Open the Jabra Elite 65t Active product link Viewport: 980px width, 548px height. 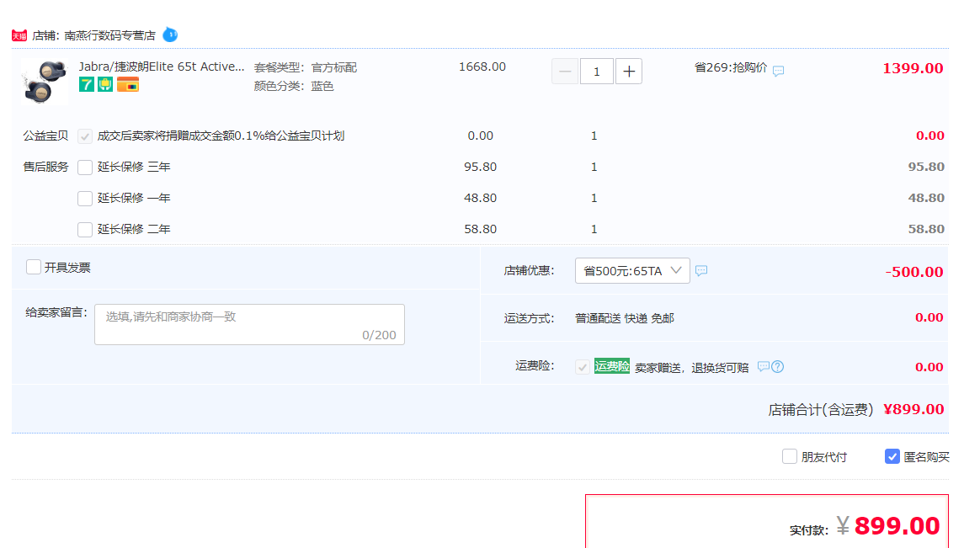tap(162, 67)
